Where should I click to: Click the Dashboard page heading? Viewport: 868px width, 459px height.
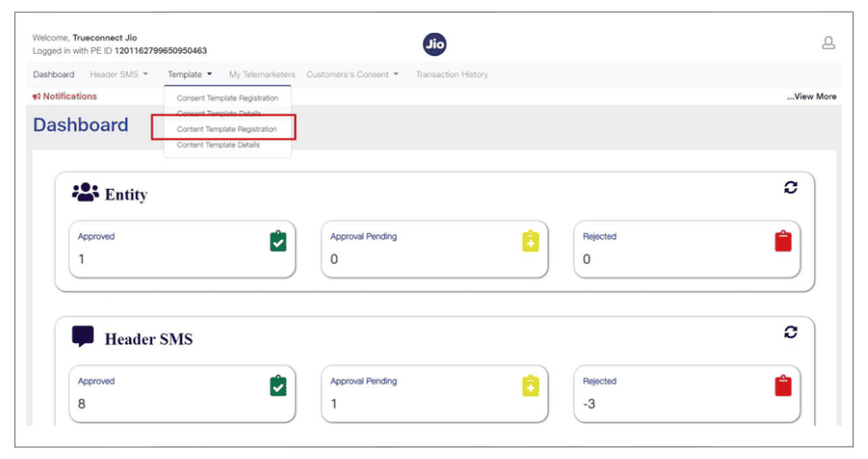(x=81, y=124)
